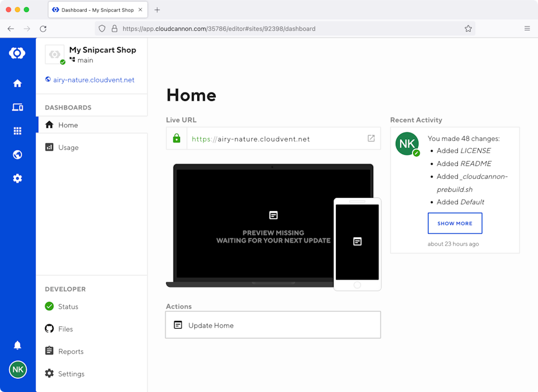The height and width of the screenshot is (392, 538).
Task: Open the home icon in blue sidebar
Action: click(x=17, y=83)
